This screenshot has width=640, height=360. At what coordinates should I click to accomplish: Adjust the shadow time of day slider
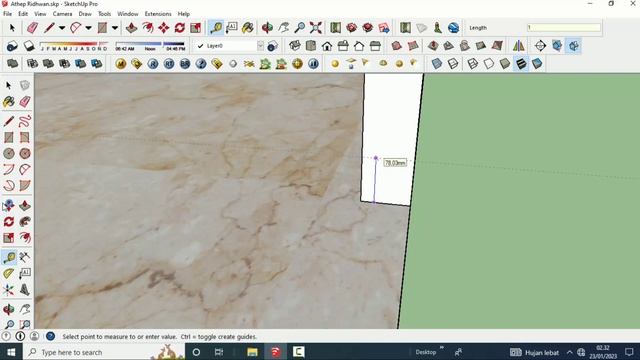tap(150, 46)
